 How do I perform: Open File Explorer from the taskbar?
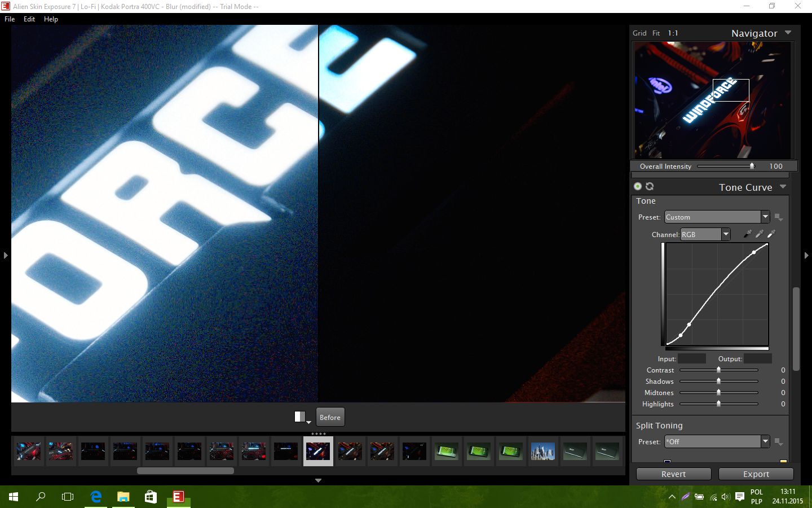pos(123,497)
